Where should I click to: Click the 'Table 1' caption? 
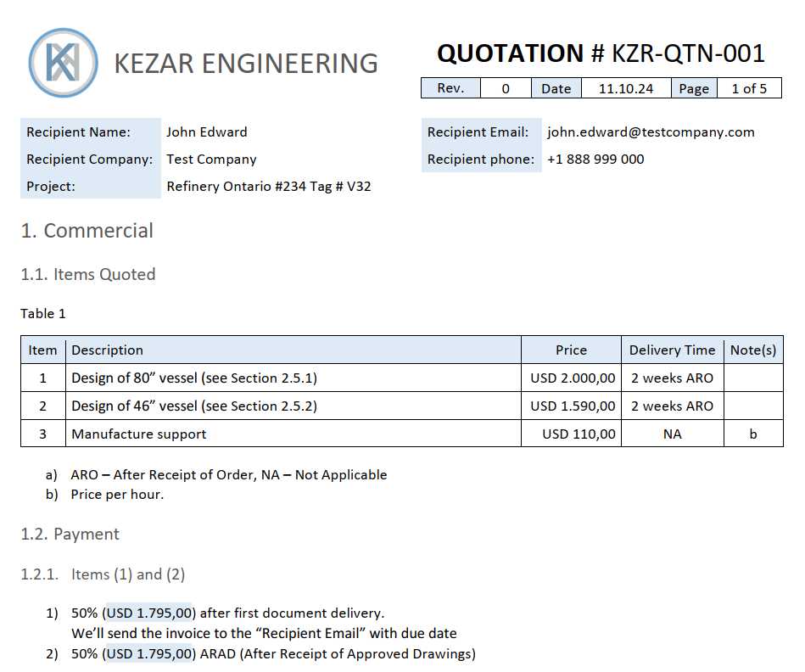(x=43, y=314)
